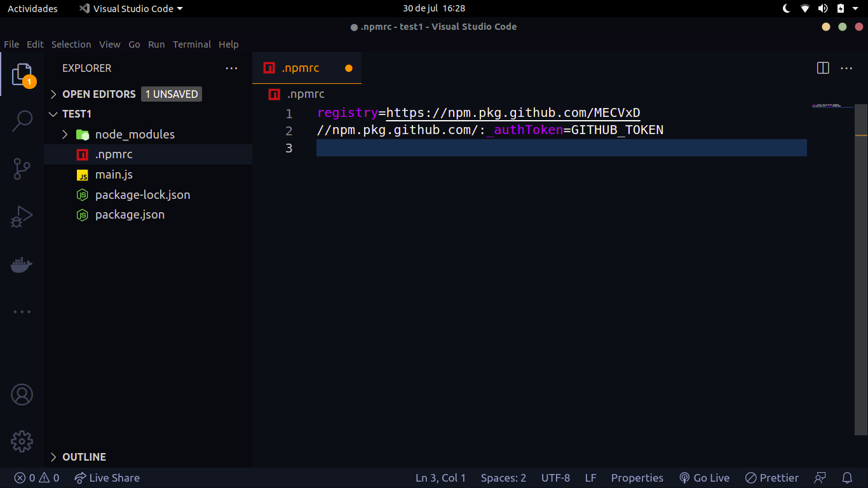The image size is (868, 488).
Task: Select the .npmrc editor tab
Action: tap(307, 68)
